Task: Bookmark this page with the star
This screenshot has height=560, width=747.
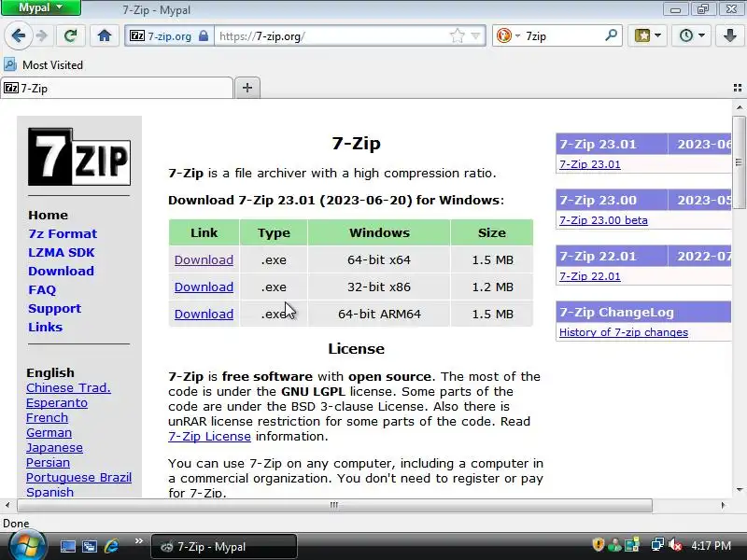Action: pos(457,35)
